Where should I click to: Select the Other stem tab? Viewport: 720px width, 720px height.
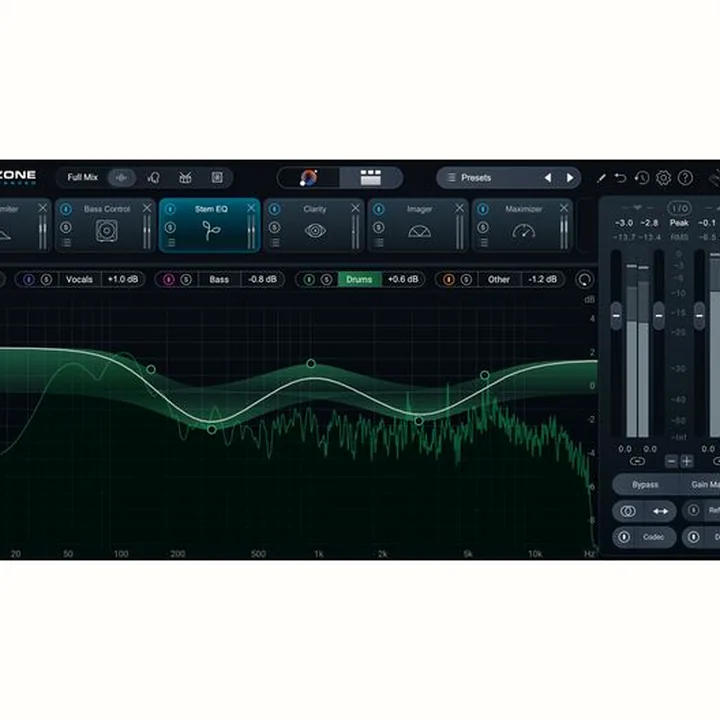(499, 279)
